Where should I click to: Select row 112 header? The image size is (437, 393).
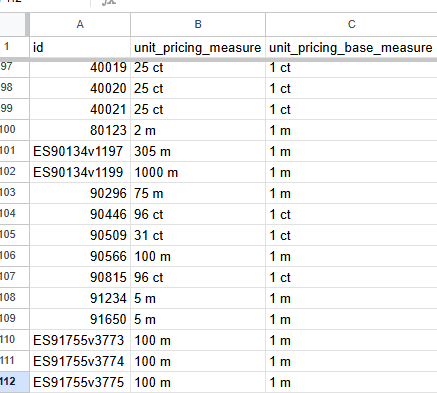pyautogui.click(x=14, y=382)
